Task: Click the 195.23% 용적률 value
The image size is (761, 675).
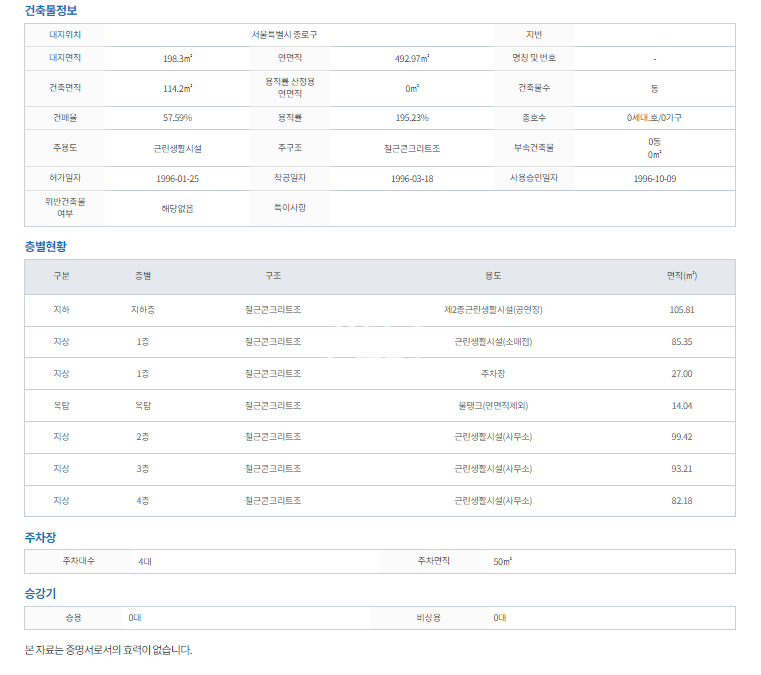Action: click(412, 118)
